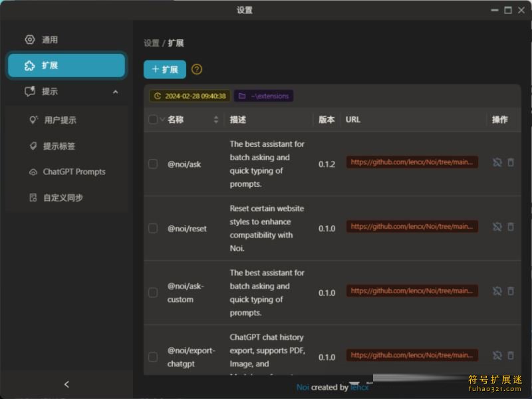Screen dimensions: 532x399
Task: Click trash icon for @noi/export-chatgpt
Action: tap(511, 356)
